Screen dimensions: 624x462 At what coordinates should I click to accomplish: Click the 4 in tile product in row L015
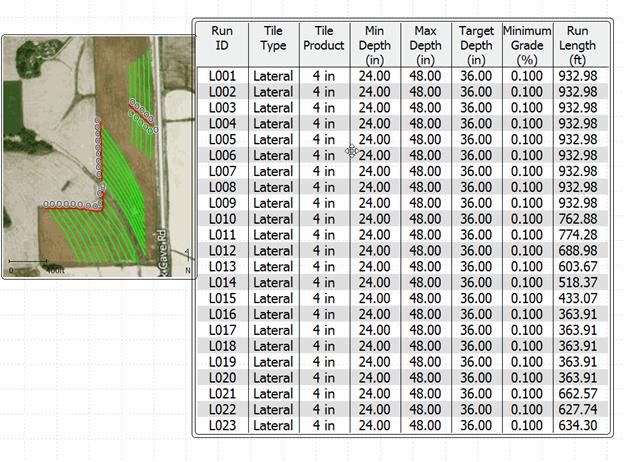coord(324,298)
